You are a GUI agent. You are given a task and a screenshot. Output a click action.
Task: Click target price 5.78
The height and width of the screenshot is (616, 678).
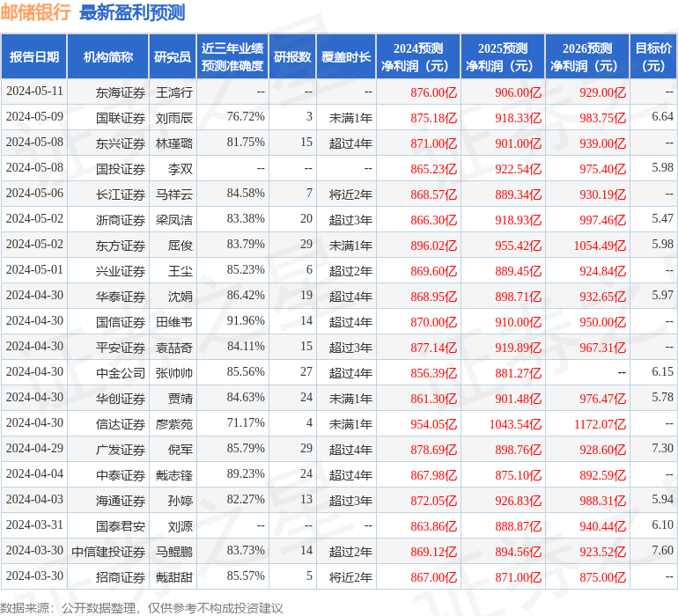pyautogui.click(x=662, y=397)
